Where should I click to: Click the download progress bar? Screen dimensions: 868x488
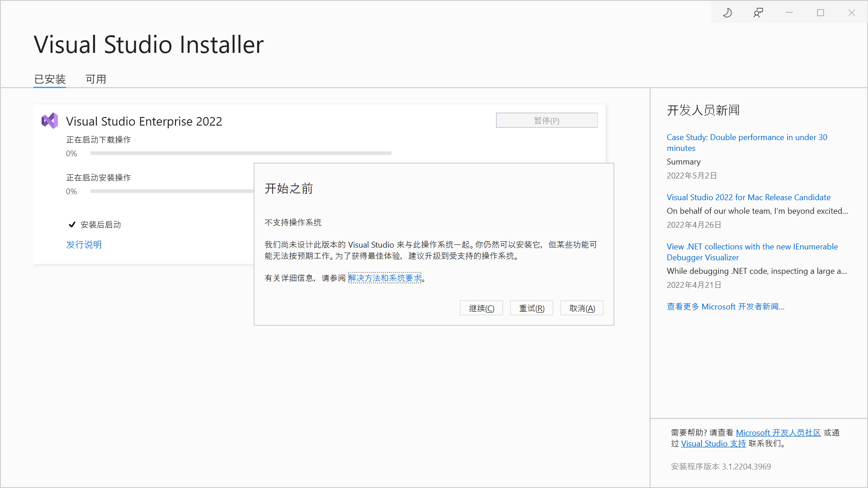(x=241, y=153)
